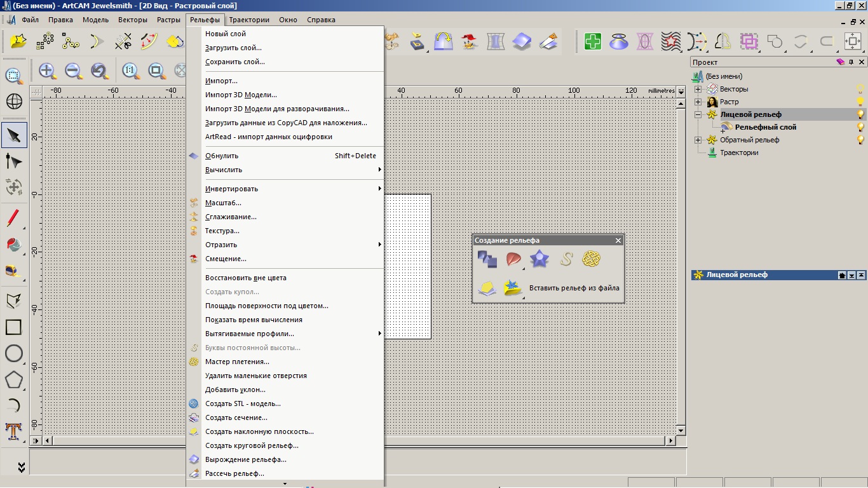The height and width of the screenshot is (488, 868).
Task: Select (Без имени) project root
Action: tap(723, 76)
